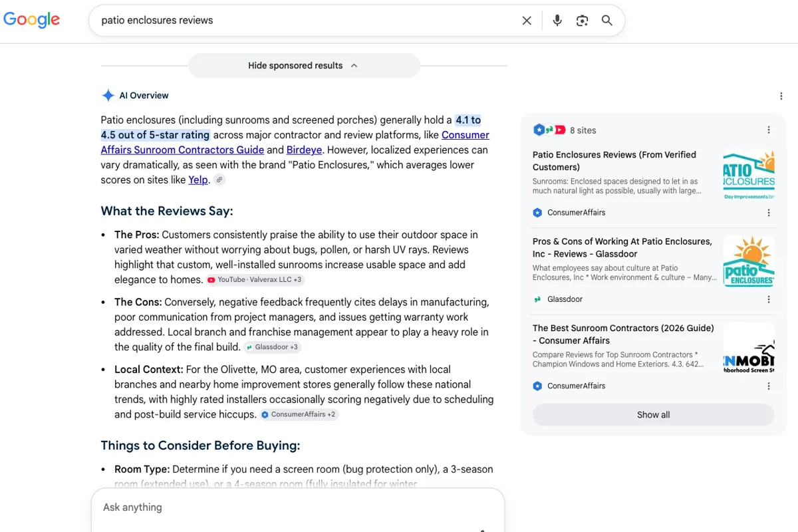Open ConsumerAffairs +2 source chip
The image size is (798, 532).
tap(299, 414)
